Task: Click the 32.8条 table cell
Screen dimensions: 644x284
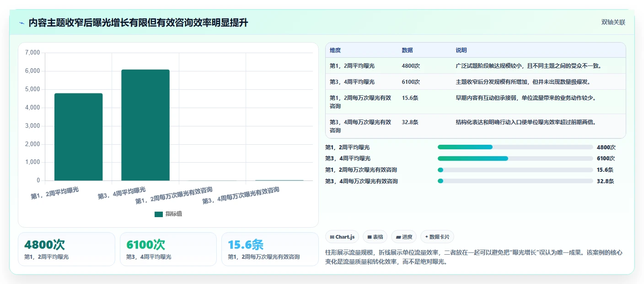Action: [x=410, y=122]
